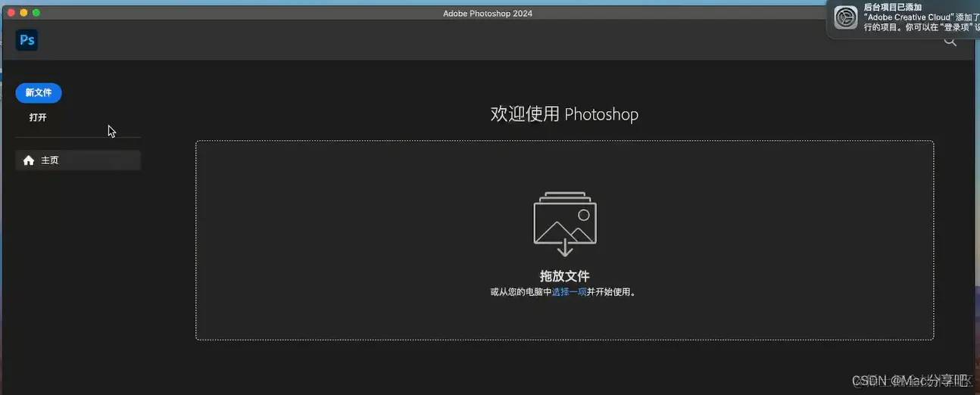Select the 主页 sidebar tab
The image size is (980, 395).
[x=78, y=160]
